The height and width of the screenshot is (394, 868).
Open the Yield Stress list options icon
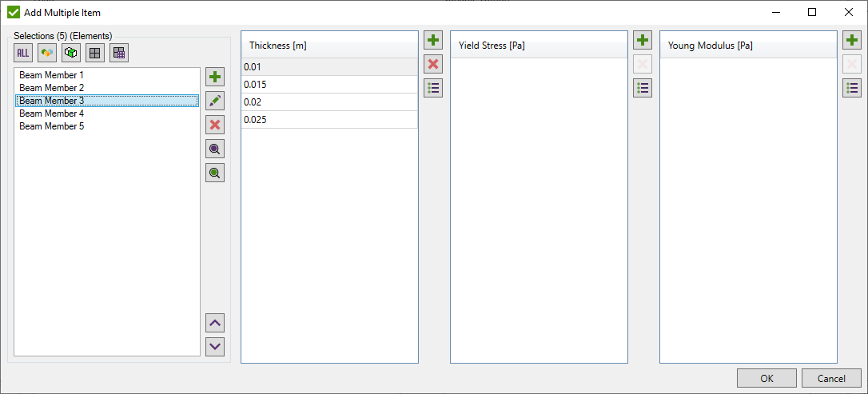tap(643, 88)
